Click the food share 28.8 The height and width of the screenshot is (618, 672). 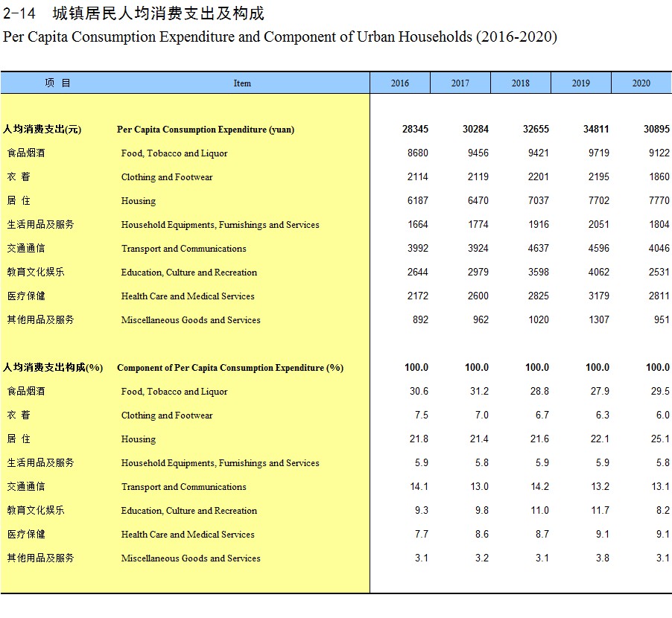540,392
